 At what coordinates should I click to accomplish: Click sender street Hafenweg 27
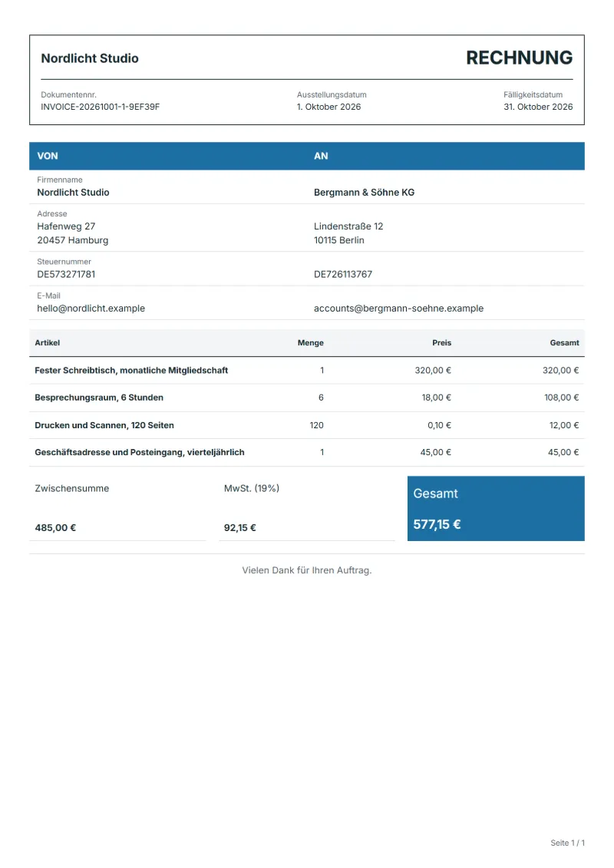click(67, 226)
